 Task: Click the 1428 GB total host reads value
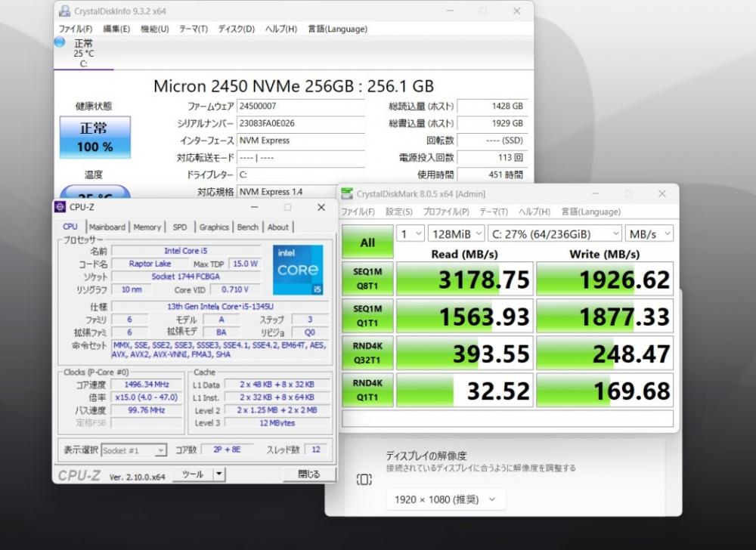click(492, 107)
